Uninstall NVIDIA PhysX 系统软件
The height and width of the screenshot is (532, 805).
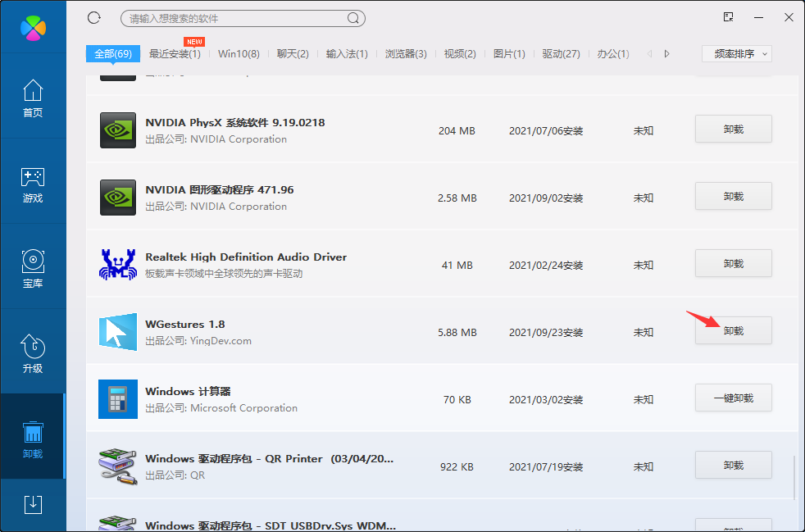[734, 129]
